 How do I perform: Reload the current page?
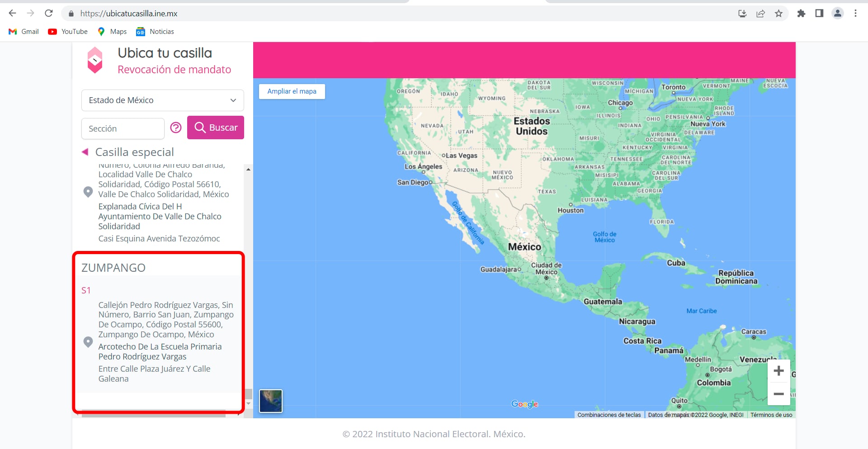[x=49, y=14]
